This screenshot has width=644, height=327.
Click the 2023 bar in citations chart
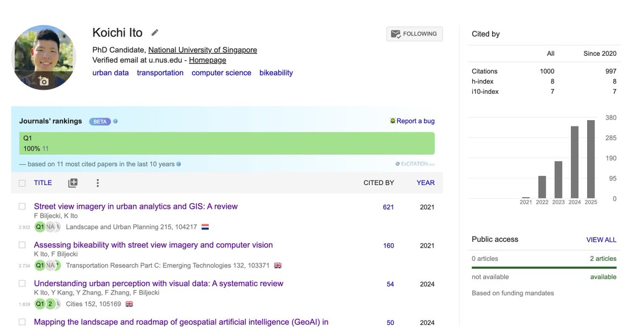coord(559,180)
